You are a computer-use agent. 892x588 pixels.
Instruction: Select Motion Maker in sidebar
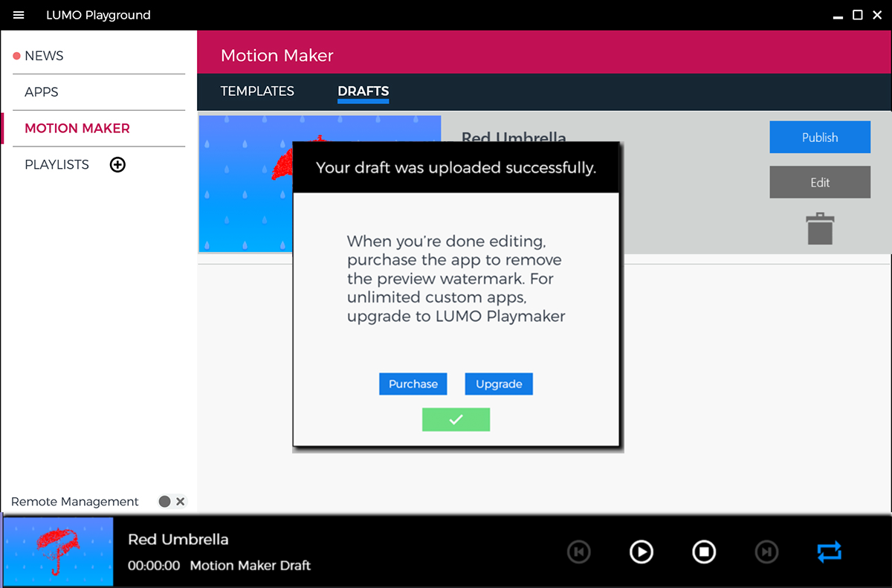coord(77,129)
